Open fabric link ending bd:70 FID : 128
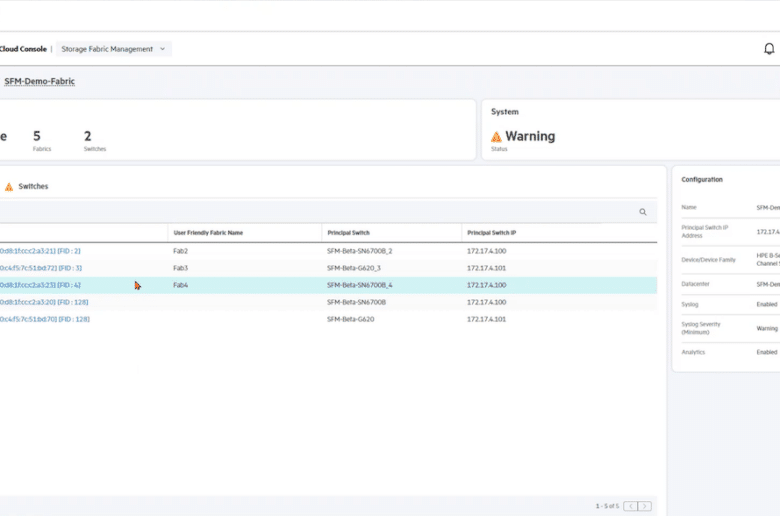The width and height of the screenshot is (780, 516). [45, 319]
